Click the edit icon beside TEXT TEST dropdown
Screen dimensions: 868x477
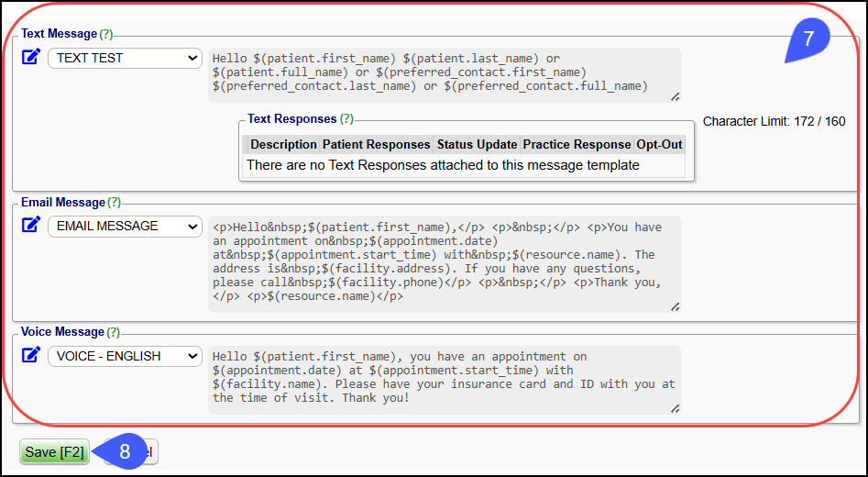[31, 58]
